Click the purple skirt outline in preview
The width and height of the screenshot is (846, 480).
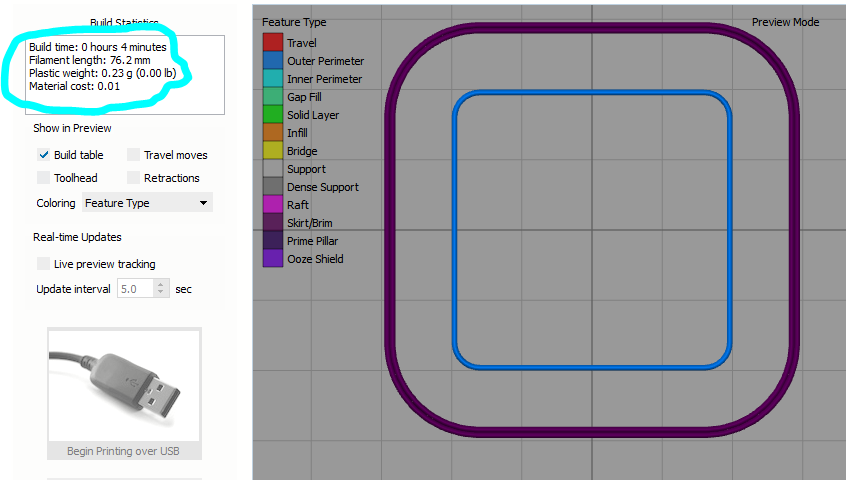tap(390, 230)
